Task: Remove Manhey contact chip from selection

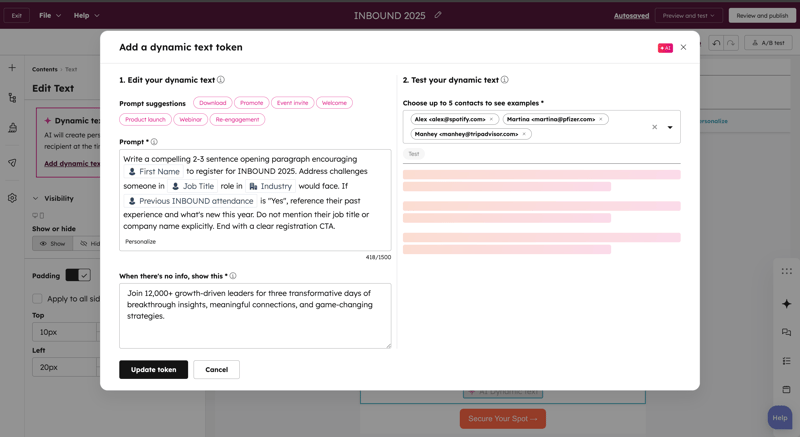Action: [524, 134]
